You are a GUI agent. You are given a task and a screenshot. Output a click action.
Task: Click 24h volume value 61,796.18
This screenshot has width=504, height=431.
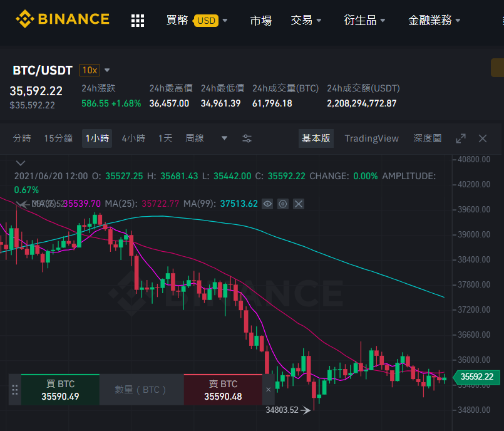[x=272, y=103]
